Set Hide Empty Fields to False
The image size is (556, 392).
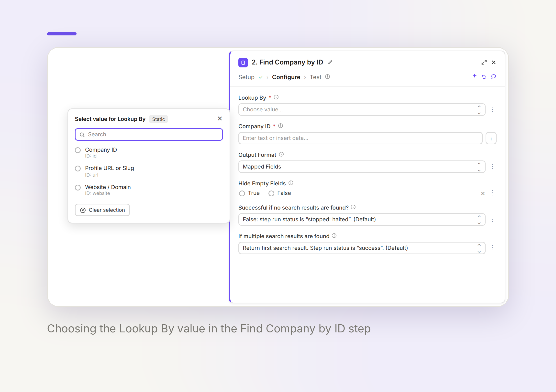[271, 193]
